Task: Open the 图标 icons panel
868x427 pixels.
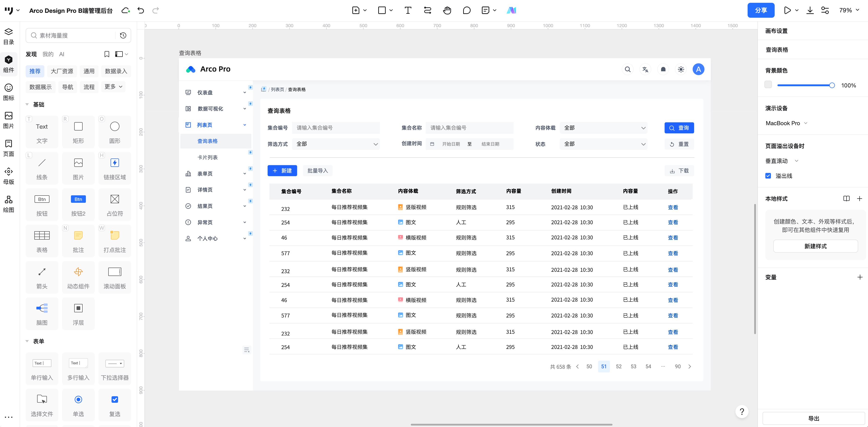Action: coord(8,92)
